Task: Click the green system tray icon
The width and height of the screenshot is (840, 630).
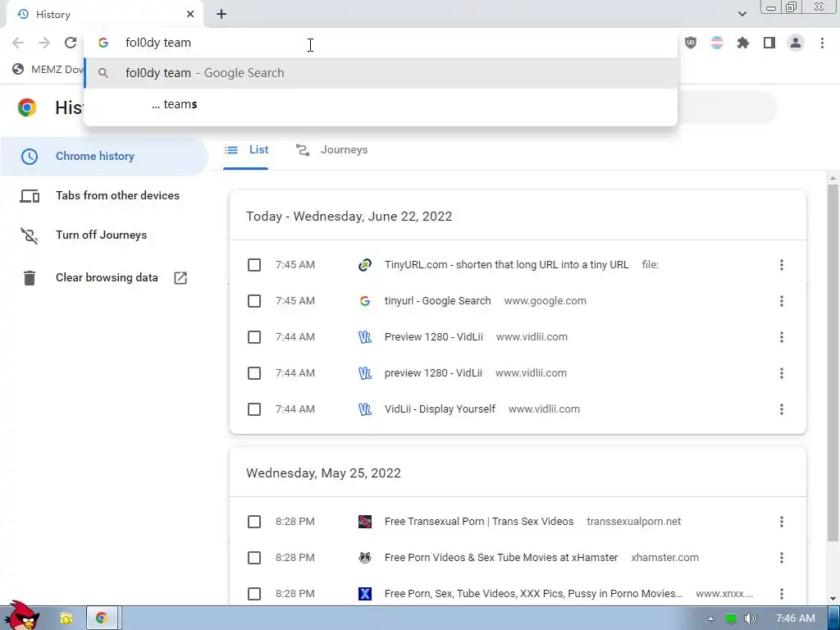Action: [x=731, y=619]
